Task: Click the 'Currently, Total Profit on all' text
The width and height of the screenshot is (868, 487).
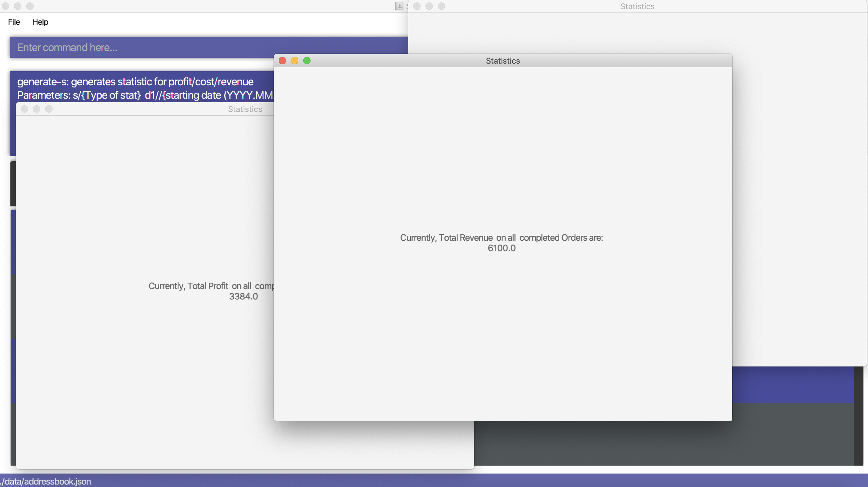Action: tap(200, 286)
